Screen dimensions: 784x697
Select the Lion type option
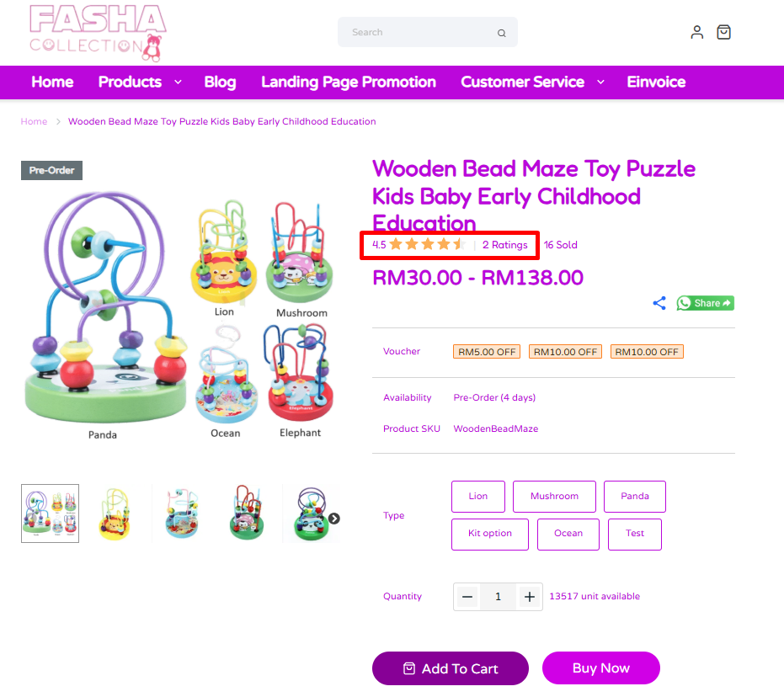tap(478, 496)
